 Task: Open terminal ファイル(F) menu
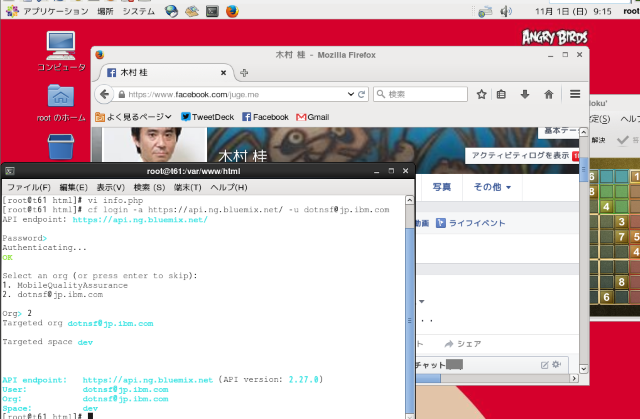(29, 187)
